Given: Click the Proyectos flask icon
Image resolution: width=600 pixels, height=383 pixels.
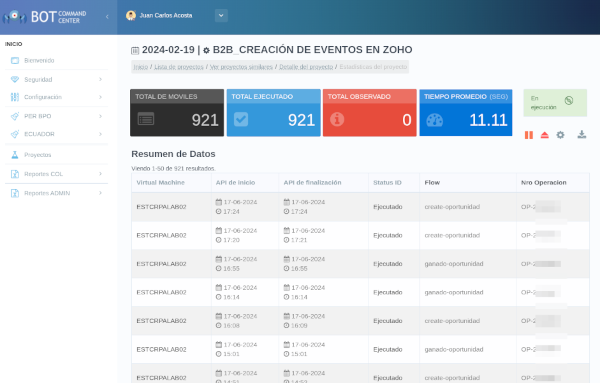Looking at the screenshot, I should coord(15,155).
